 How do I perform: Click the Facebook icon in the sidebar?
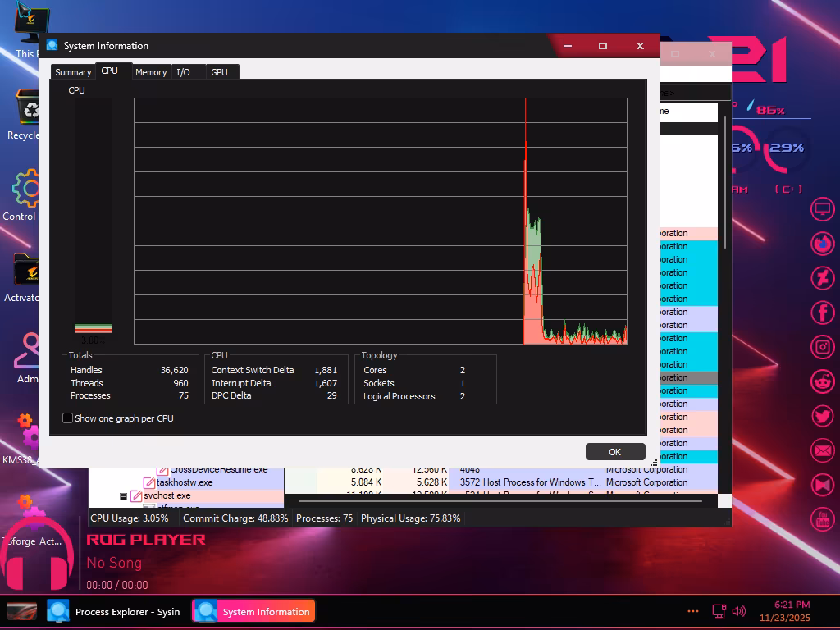tap(822, 313)
